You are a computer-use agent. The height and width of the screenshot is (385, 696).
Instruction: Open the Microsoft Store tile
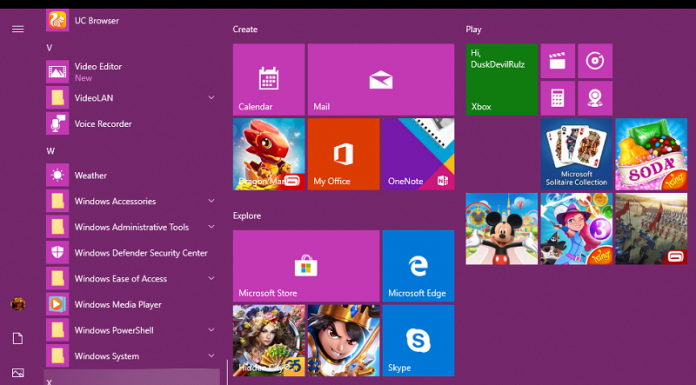(306, 266)
